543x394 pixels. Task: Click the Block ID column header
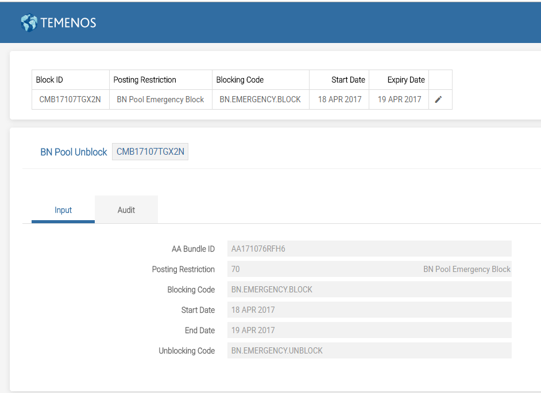tap(71, 80)
